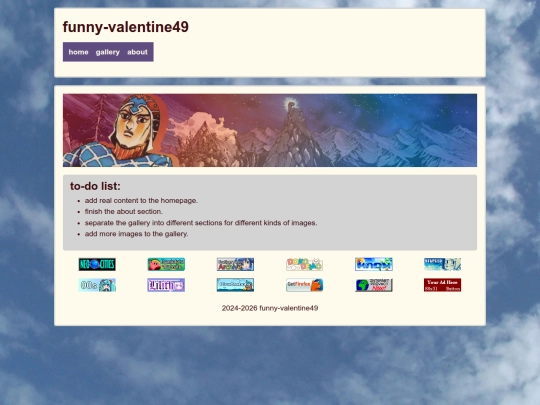The height and width of the screenshot is (405, 540).
Task: Click the funny-valentine49 site title
Action: (126, 27)
